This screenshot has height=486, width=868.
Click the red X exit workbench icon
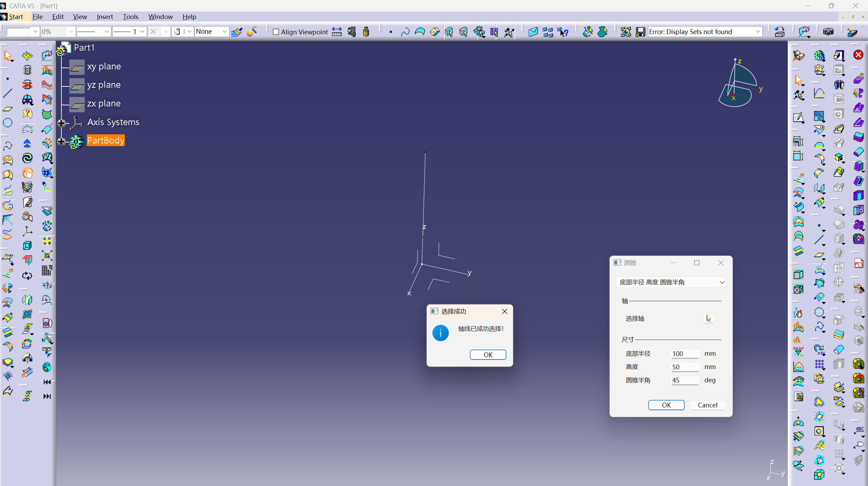(x=858, y=55)
